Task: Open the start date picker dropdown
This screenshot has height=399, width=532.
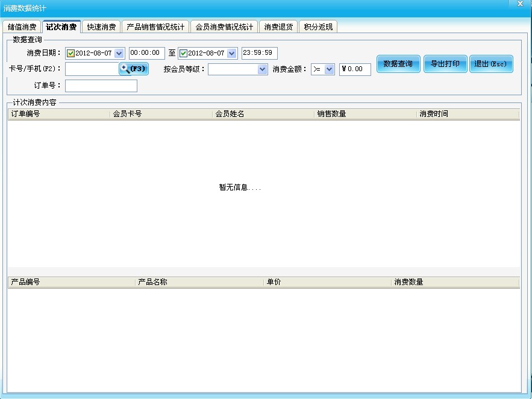Action: coord(119,53)
